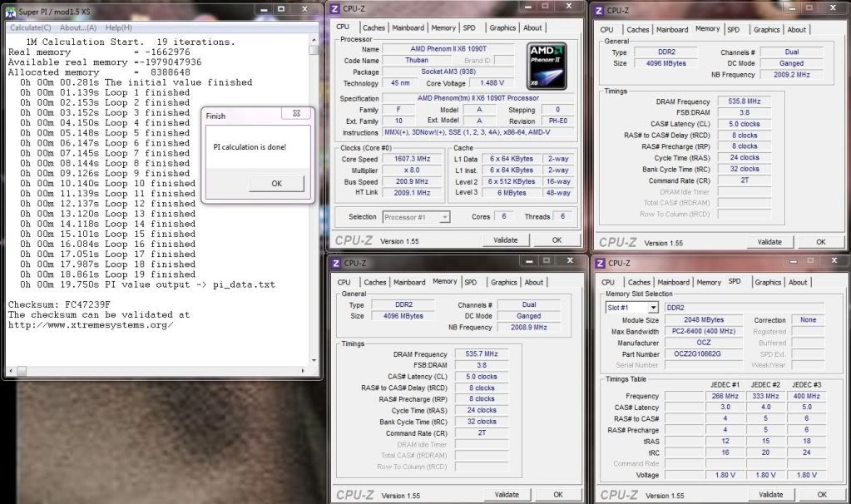Select Mainboard tab in the SPD CPU-Z window
This screenshot has width=851, height=504.
[674, 282]
